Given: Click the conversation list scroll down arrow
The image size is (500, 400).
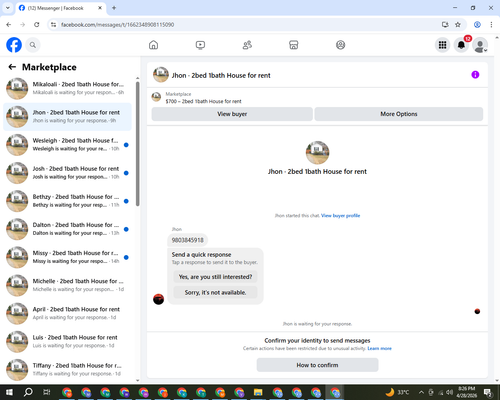Looking at the screenshot, I should [138, 380].
